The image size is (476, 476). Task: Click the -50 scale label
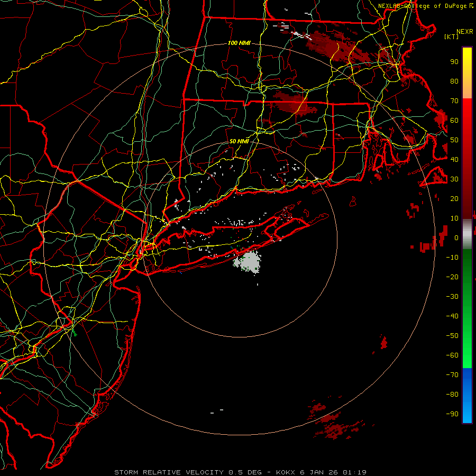[452, 336]
